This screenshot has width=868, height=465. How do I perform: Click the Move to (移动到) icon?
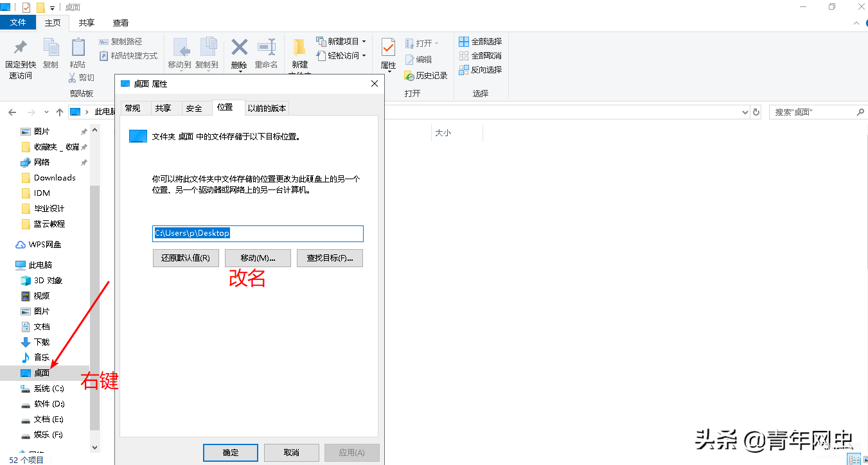180,47
